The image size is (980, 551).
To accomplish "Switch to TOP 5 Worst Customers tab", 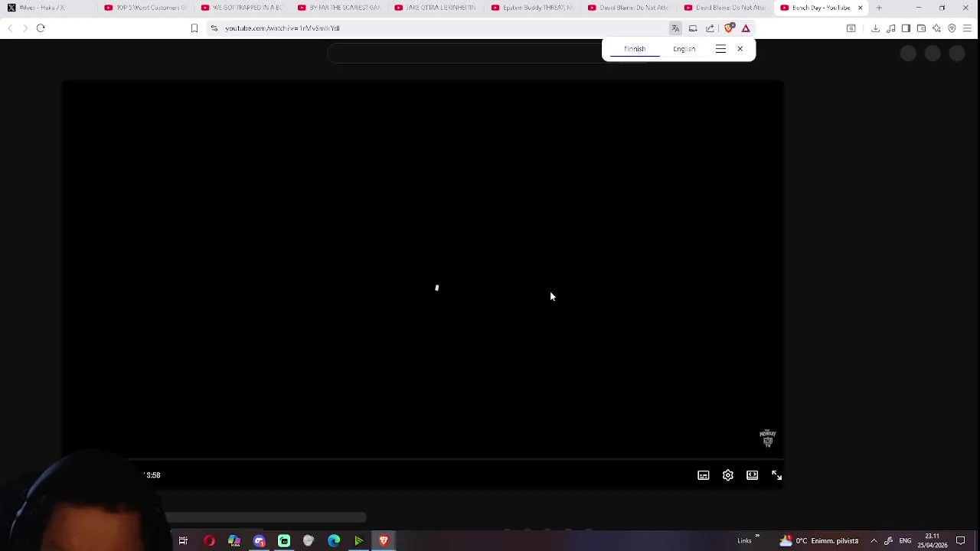I will coord(145,8).
